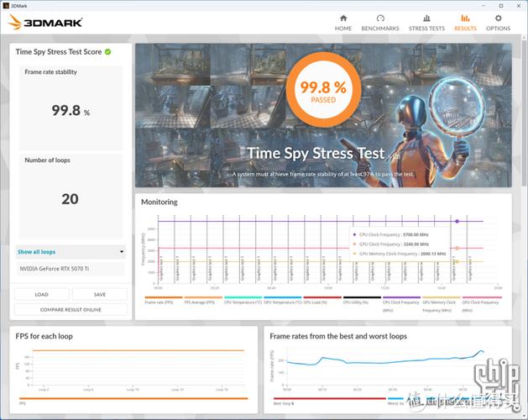
Task: Click the FPS for each loop heading
Action: point(44,336)
